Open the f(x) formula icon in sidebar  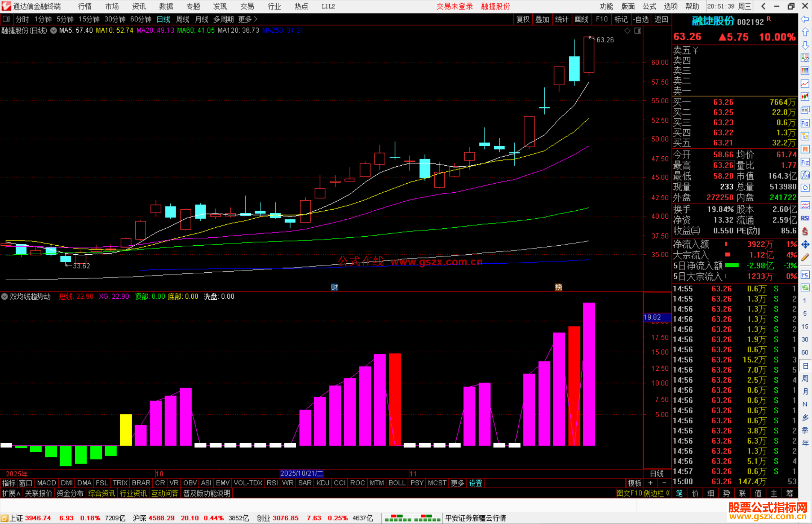pyautogui.click(x=805, y=175)
